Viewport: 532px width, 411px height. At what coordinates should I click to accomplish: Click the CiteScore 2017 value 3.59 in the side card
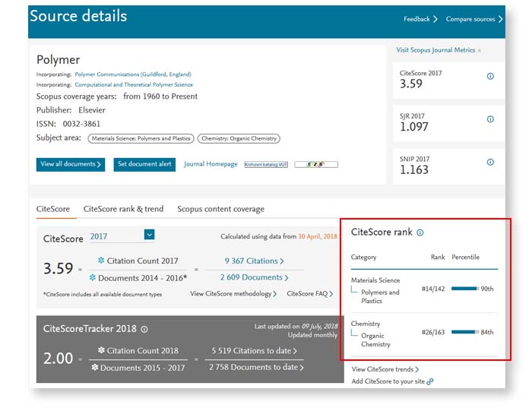pos(411,84)
